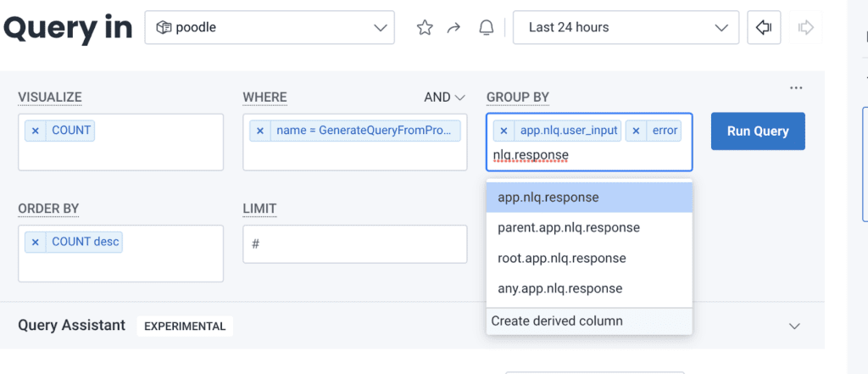This screenshot has height=374, width=868.
Task: Click the share arrow icon
Action: (453, 28)
